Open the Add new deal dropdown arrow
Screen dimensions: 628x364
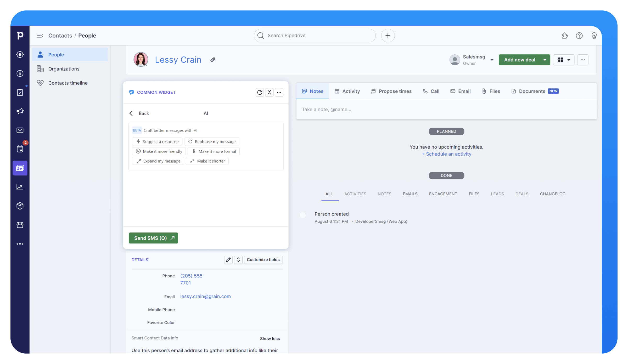545,60
